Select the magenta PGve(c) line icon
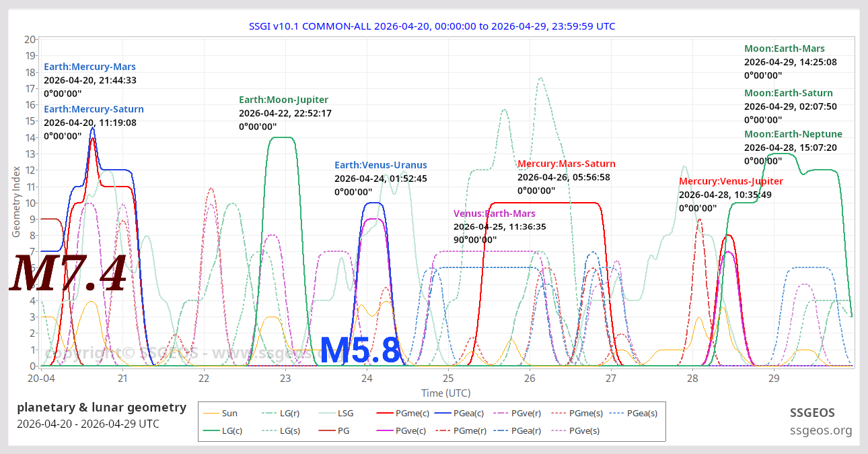The height and width of the screenshot is (454, 868). point(385,430)
